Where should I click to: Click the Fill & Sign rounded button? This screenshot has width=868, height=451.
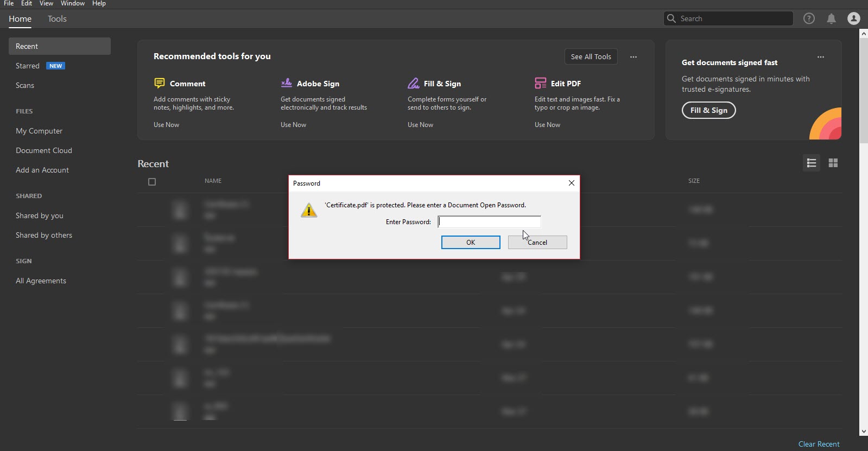coord(708,110)
